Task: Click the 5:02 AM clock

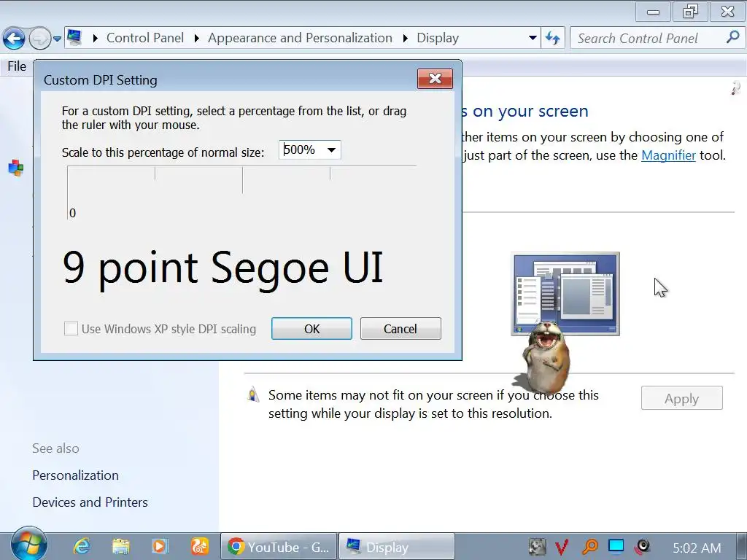Action: (x=697, y=548)
